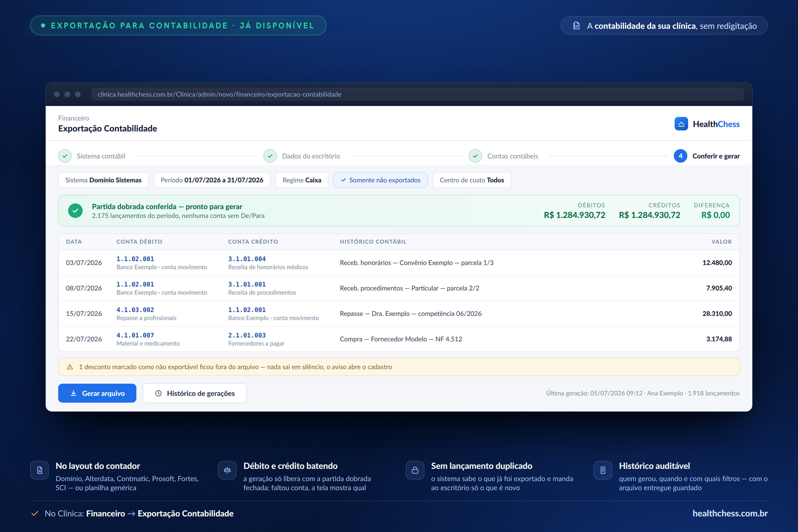
Task: Open the Regime Caixa filter
Action: click(302, 180)
